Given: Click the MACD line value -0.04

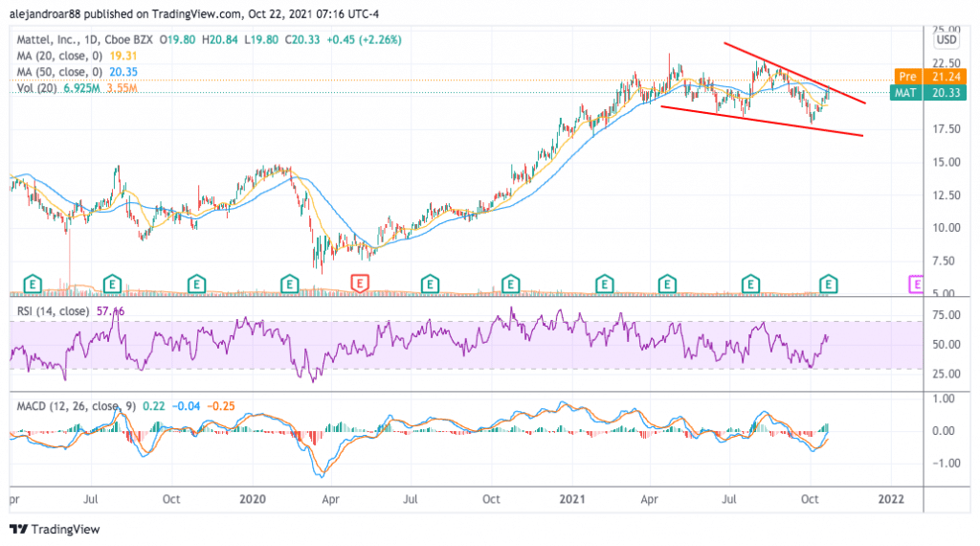Looking at the screenshot, I should pos(187,406).
